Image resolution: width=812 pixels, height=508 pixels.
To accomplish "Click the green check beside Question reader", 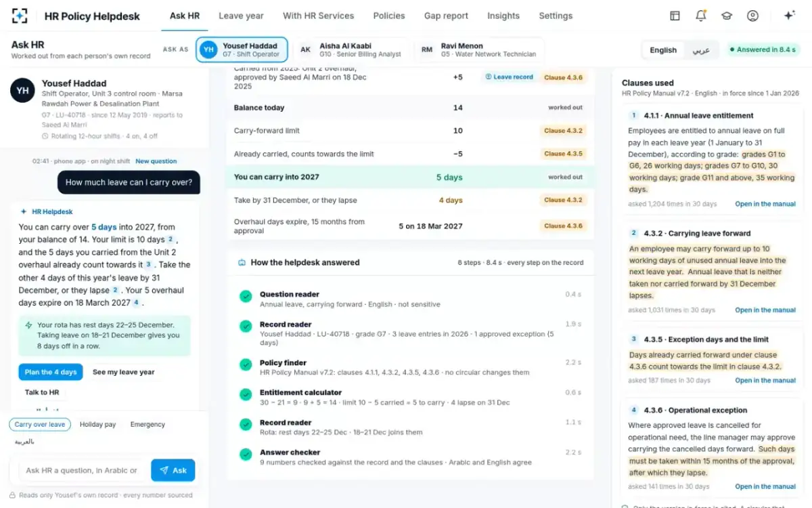I will tap(246, 297).
